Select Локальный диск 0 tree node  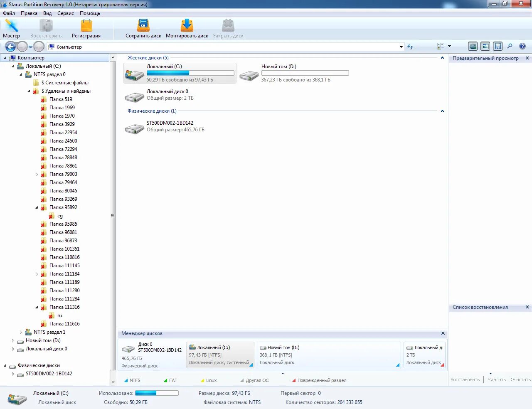[46, 349]
